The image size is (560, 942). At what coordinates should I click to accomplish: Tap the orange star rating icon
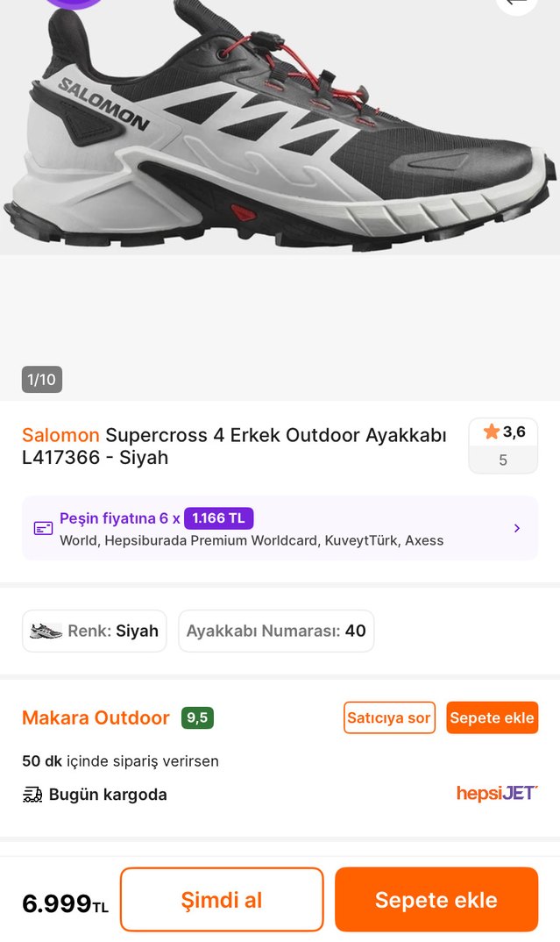[491, 432]
